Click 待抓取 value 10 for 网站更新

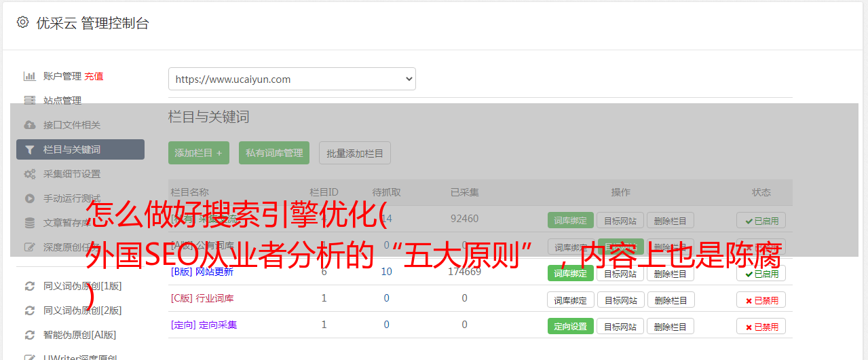coord(386,272)
